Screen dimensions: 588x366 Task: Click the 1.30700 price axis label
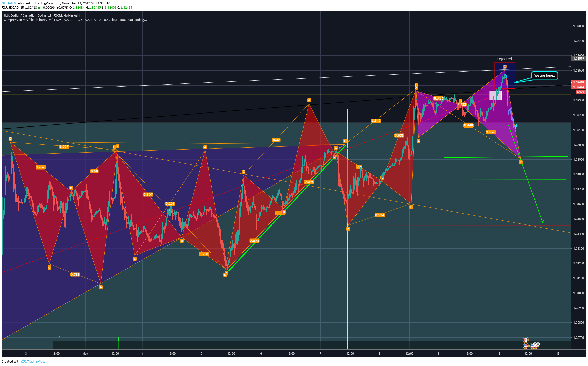pyautogui.click(x=578, y=338)
